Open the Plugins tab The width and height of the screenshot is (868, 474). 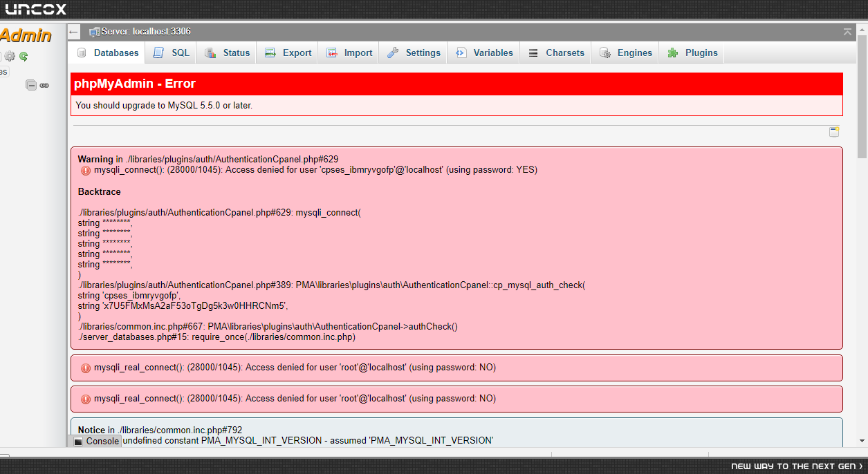pos(692,53)
